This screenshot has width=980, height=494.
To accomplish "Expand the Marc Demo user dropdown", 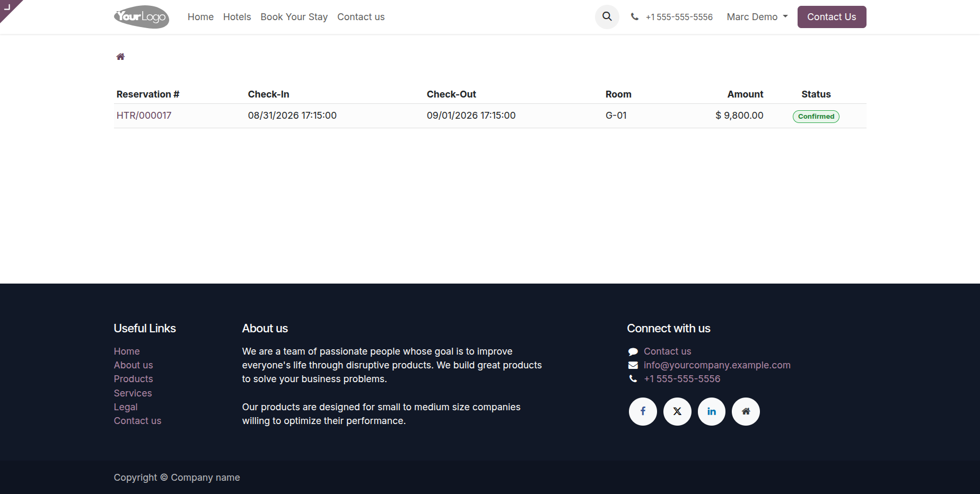I will click(x=757, y=17).
